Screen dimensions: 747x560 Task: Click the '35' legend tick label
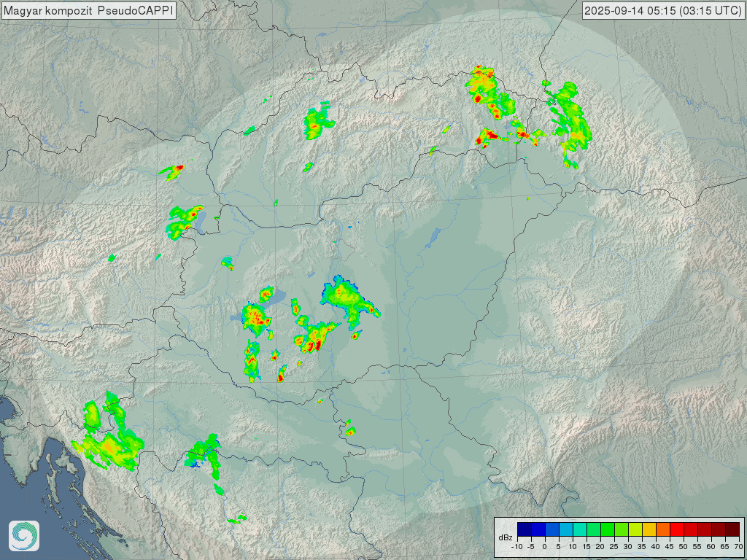tap(642, 547)
